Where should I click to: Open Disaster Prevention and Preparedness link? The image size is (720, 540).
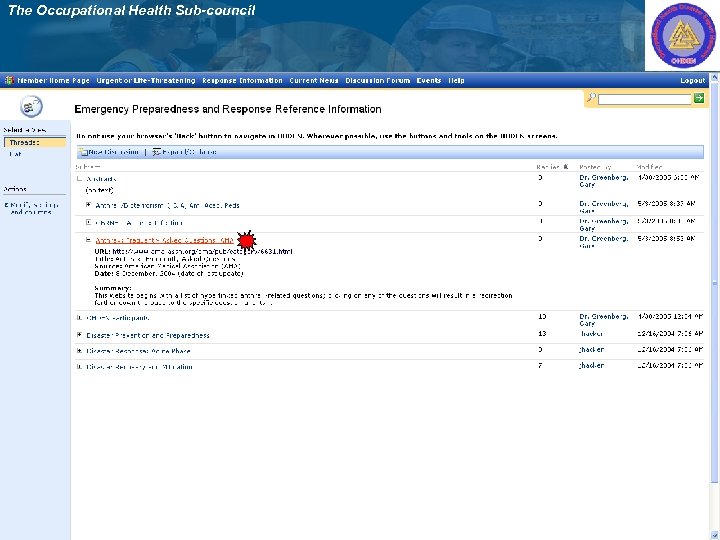tap(148, 335)
